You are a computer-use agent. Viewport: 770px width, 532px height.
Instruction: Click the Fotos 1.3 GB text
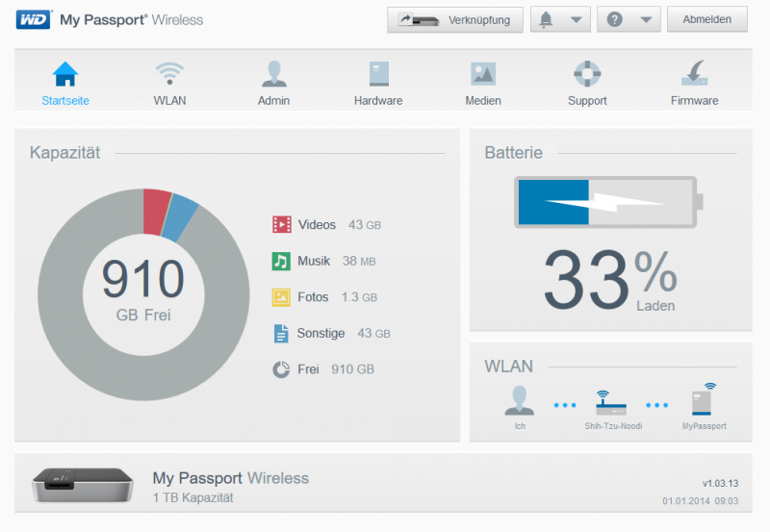338,297
